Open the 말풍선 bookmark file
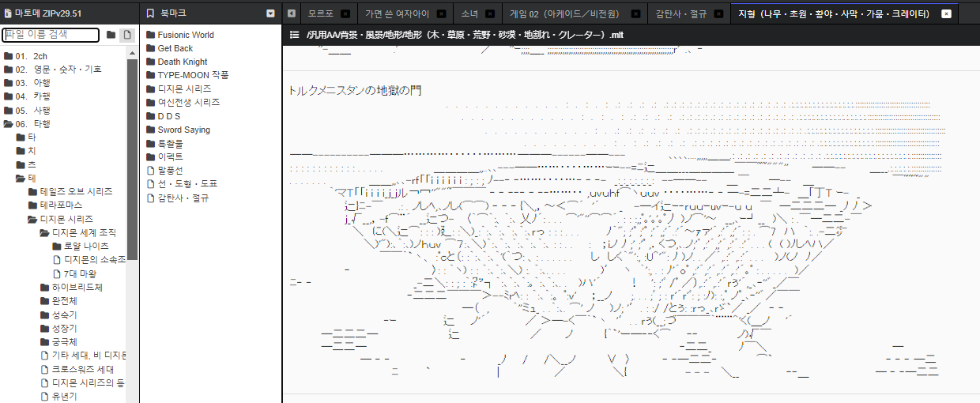The height and width of the screenshot is (403, 980). click(170, 171)
